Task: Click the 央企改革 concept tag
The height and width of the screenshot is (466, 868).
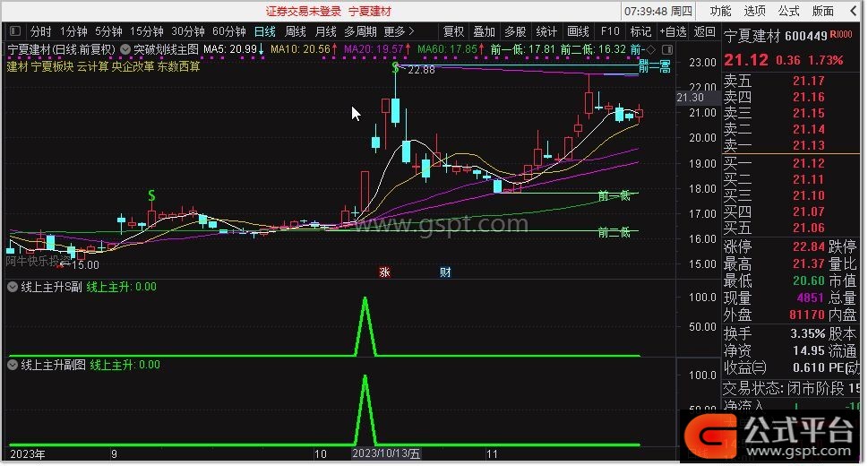Action: [x=133, y=66]
